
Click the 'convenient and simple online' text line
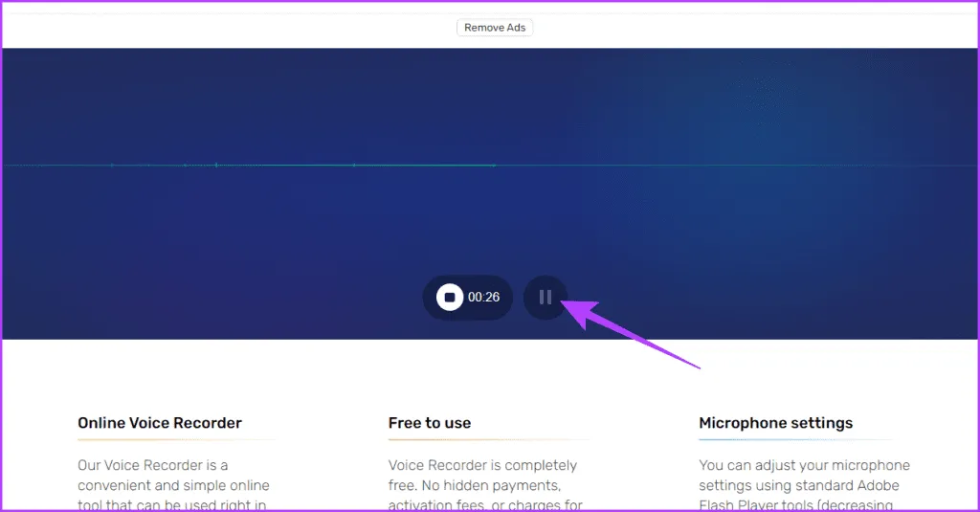pos(173,485)
